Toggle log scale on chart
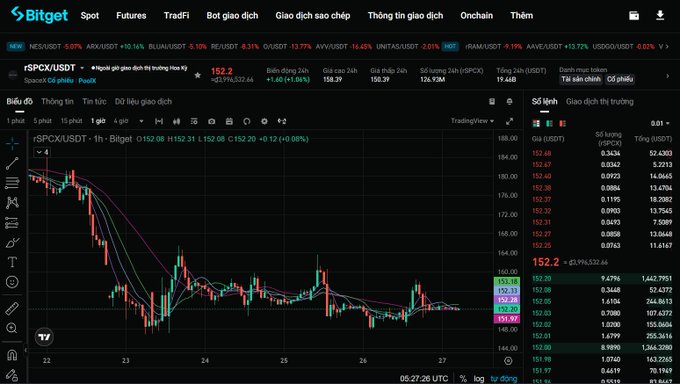Screen dimensions: 680x384 pos(479,379)
